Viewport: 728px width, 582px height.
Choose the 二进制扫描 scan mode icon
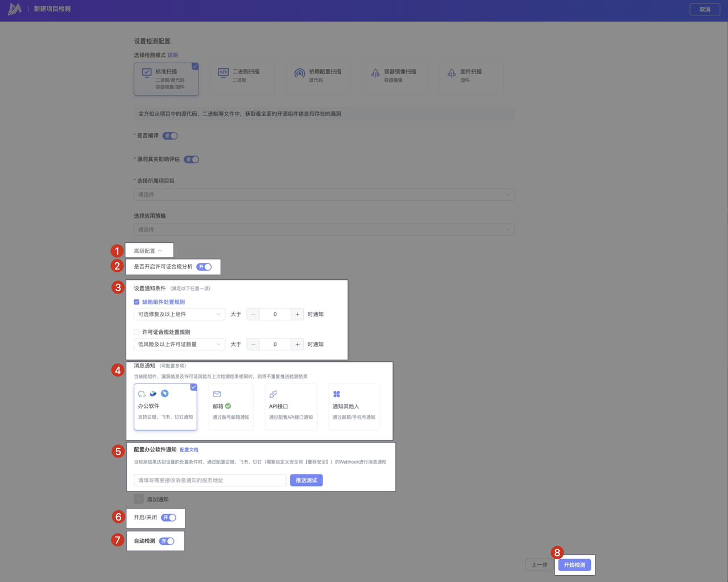click(224, 73)
